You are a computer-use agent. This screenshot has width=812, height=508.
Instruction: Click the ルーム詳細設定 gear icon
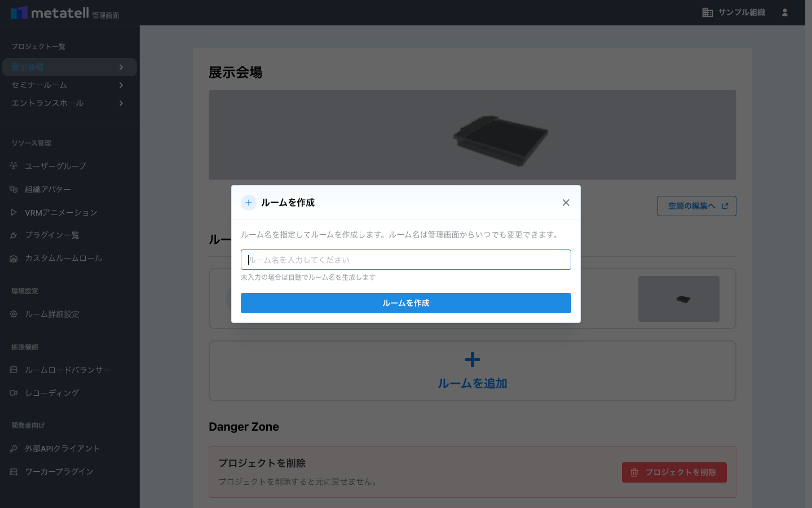pyautogui.click(x=14, y=314)
